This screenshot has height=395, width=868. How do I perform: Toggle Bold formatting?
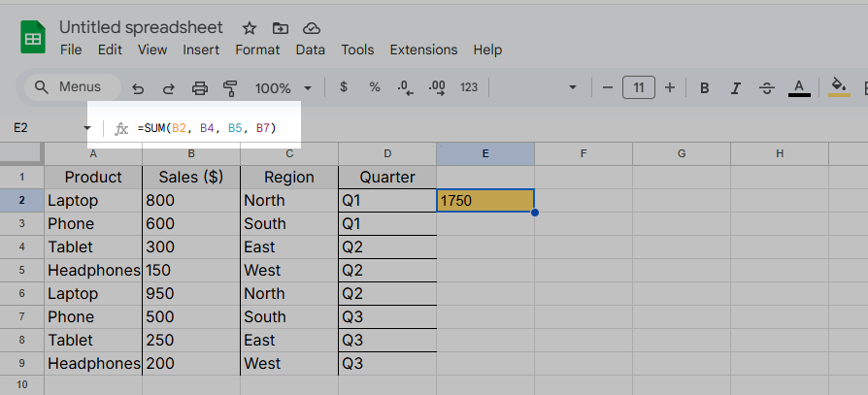(705, 88)
